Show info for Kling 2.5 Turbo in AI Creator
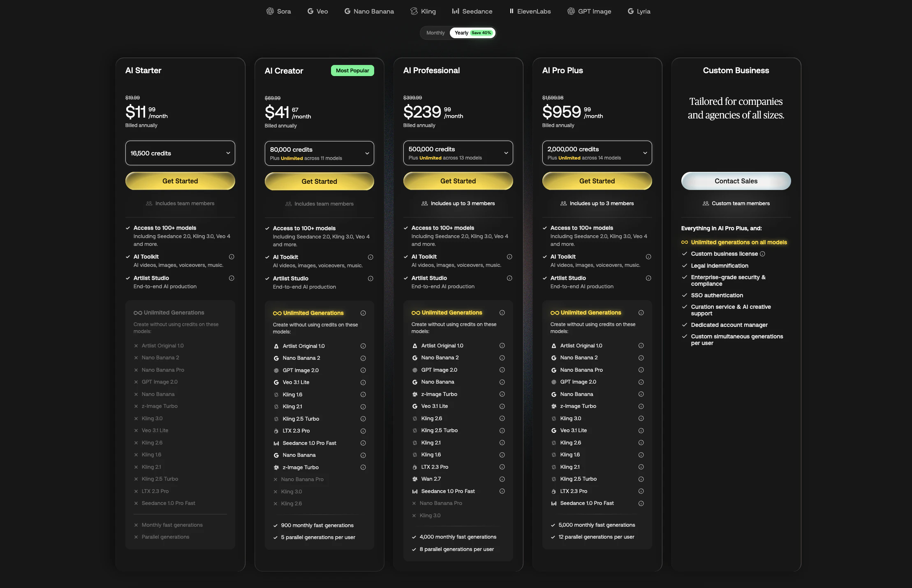This screenshot has width=912, height=588. 363,419
